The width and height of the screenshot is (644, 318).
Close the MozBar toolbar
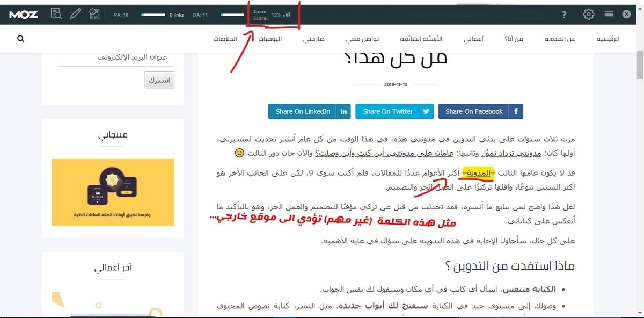[626, 15]
